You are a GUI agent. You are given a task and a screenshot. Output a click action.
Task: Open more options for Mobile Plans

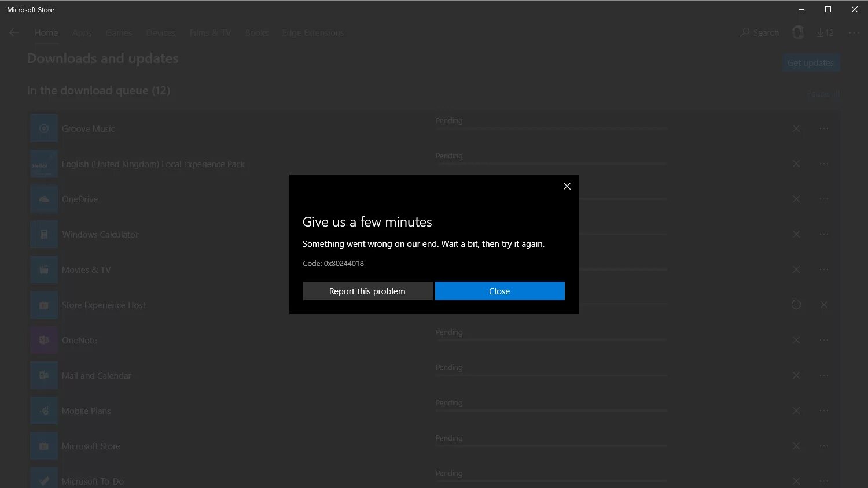click(824, 411)
